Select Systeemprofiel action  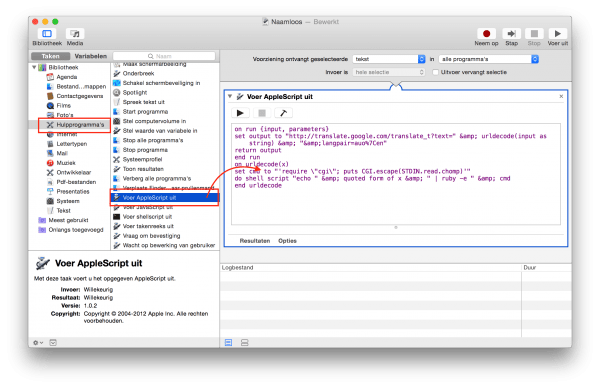coord(138,160)
